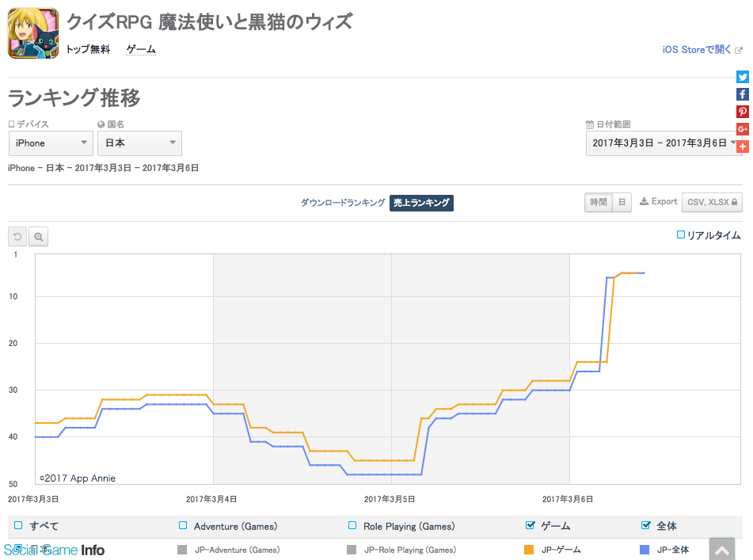Click the calendar icon next to 日付範囲
Image resolution: width=753 pixels, height=560 pixels.
coord(590,124)
